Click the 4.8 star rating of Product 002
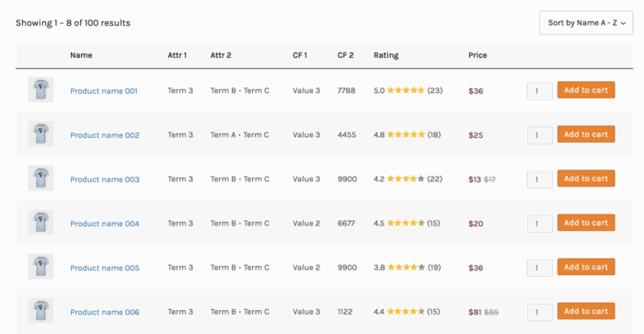Screen dimensions: 644x334 click(406, 134)
